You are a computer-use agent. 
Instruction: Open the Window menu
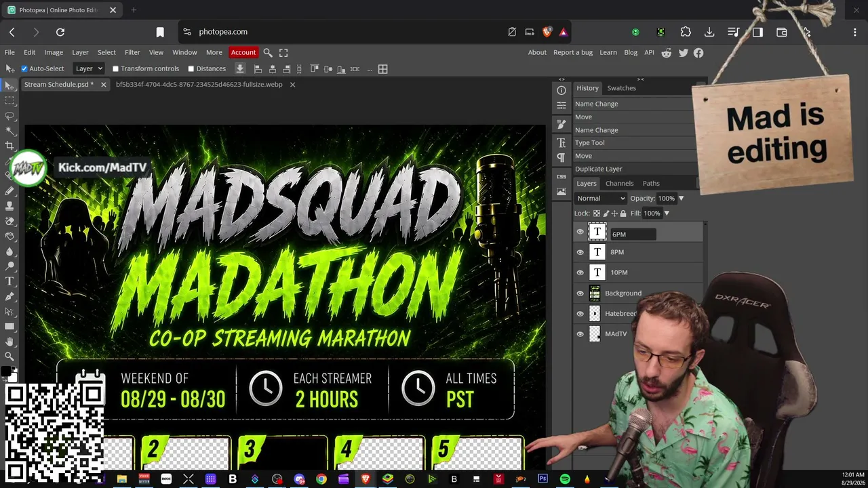click(x=184, y=52)
